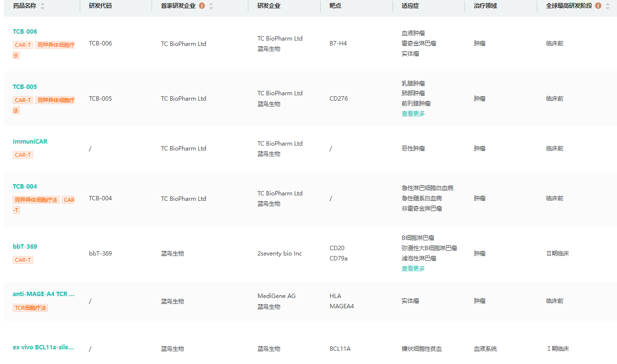Click 急性髓系白血病 indication text
617x364 pixels.
pyautogui.click(x=422, y=198)
